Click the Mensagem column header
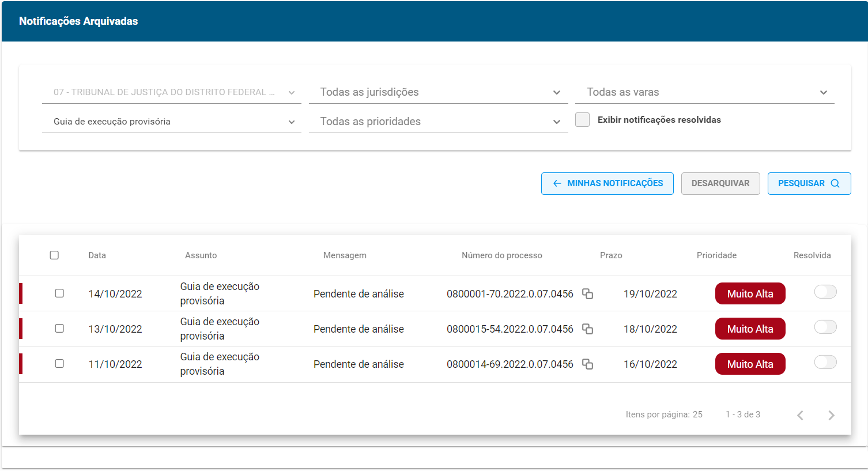 345,255
